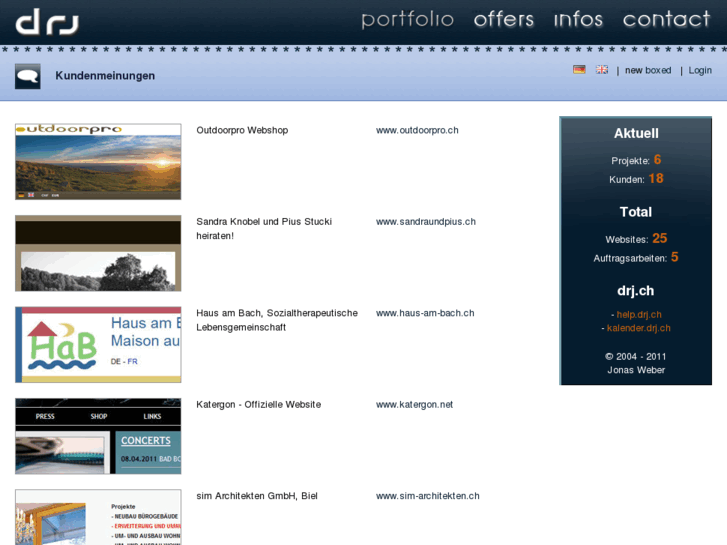Click the Projekte count 6

pos(657,160)
